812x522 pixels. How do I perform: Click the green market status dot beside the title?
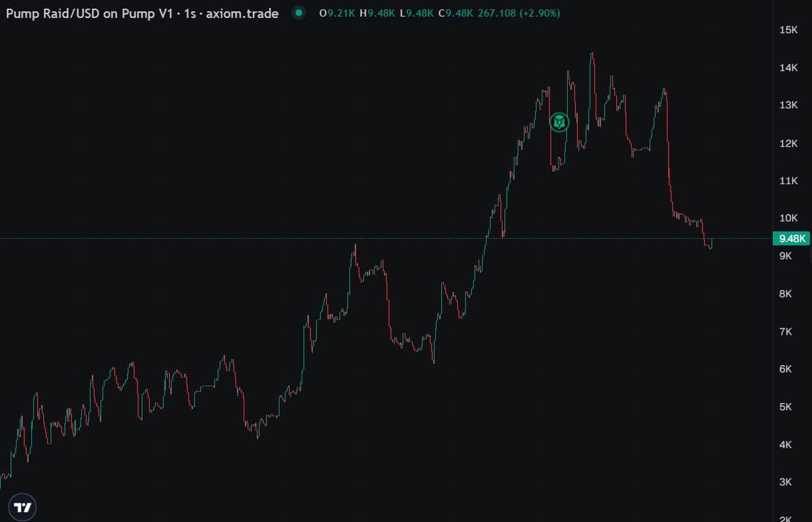(x=298, y=13)
